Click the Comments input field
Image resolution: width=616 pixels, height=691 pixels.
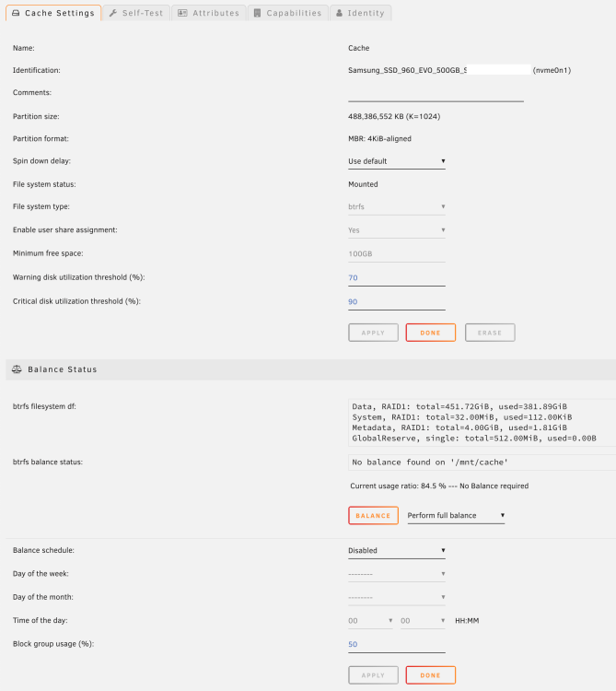click(x=436, y=93)
